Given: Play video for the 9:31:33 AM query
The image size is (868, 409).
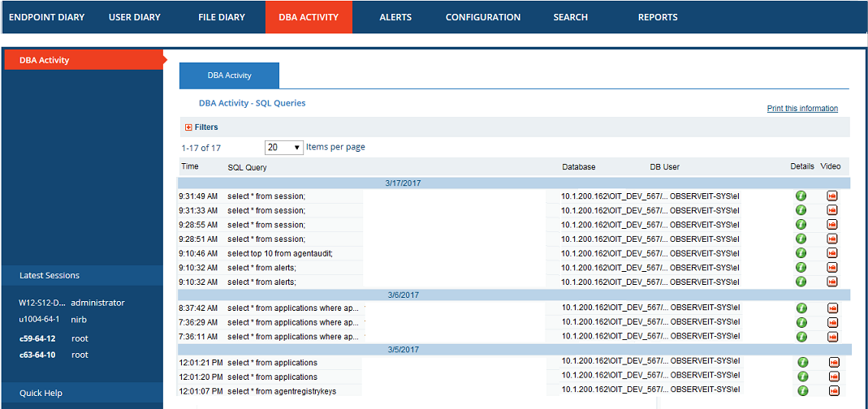Looking at the screenshot, I should point(832,210).
